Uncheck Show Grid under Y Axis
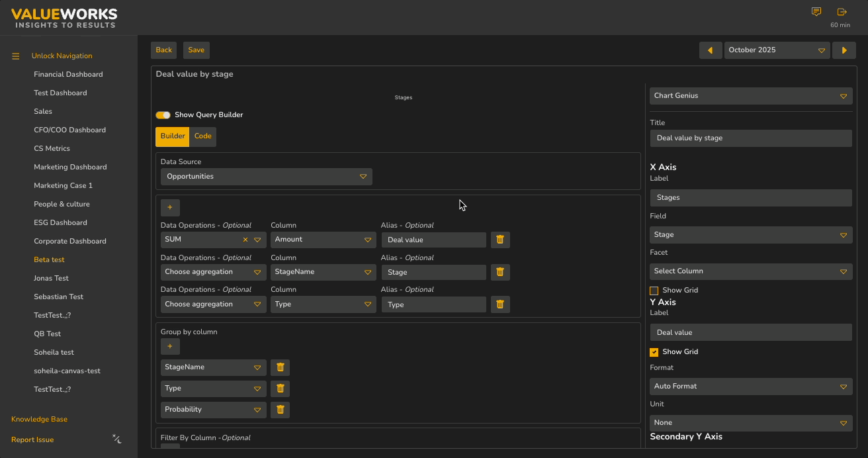868x458 pixels. click(x=654, y=352)
